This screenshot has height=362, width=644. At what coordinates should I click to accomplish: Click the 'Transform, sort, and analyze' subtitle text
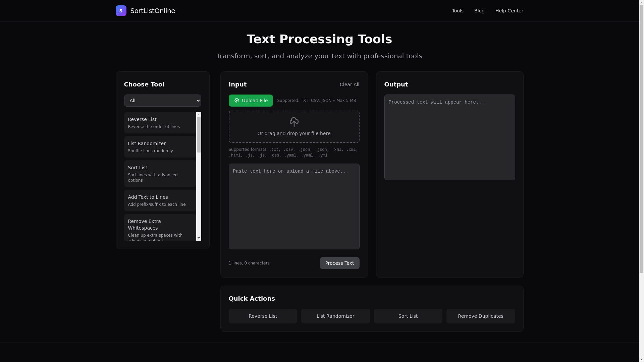tap(319, 56)
